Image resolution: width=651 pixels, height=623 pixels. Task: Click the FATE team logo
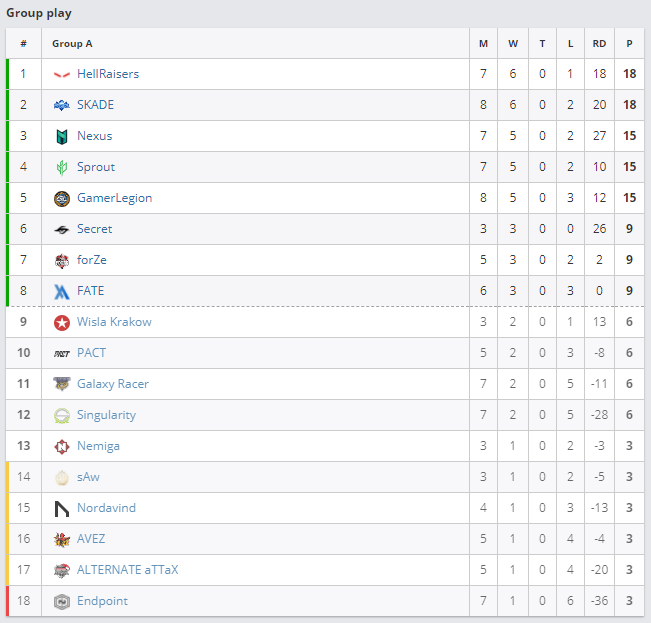click(x=62, y=291)
